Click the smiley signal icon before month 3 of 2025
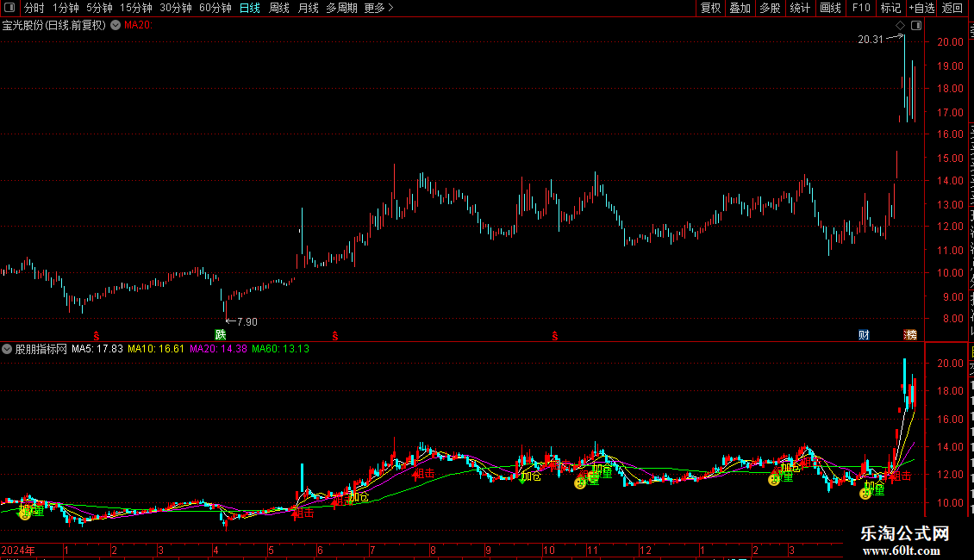974x560 pixels. click(774, 479)
